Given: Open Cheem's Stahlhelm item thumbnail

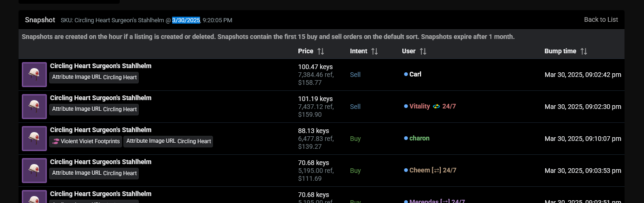Looking at the screenshot, I should 34,171.
